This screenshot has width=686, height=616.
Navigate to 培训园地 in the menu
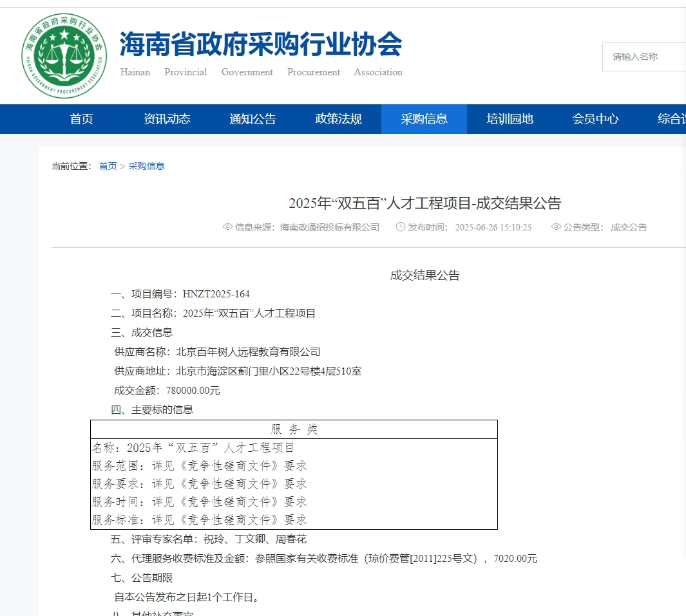510,119
